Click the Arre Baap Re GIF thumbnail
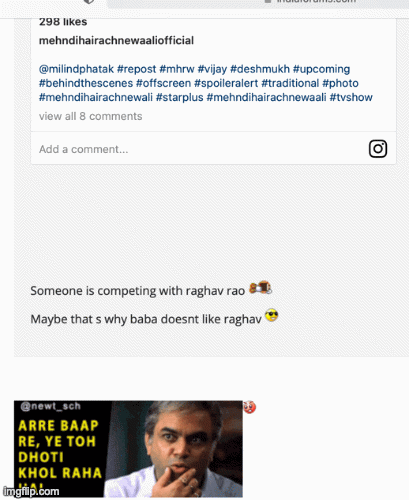The image size is (409, 500). pos(128,449)
